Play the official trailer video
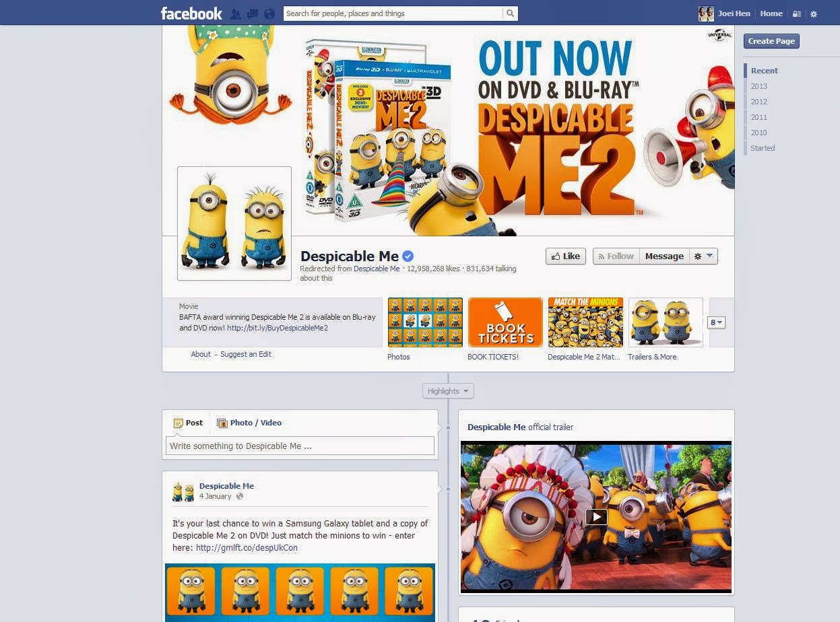Viewport: 840px width, 622px height. coord(596,517)
